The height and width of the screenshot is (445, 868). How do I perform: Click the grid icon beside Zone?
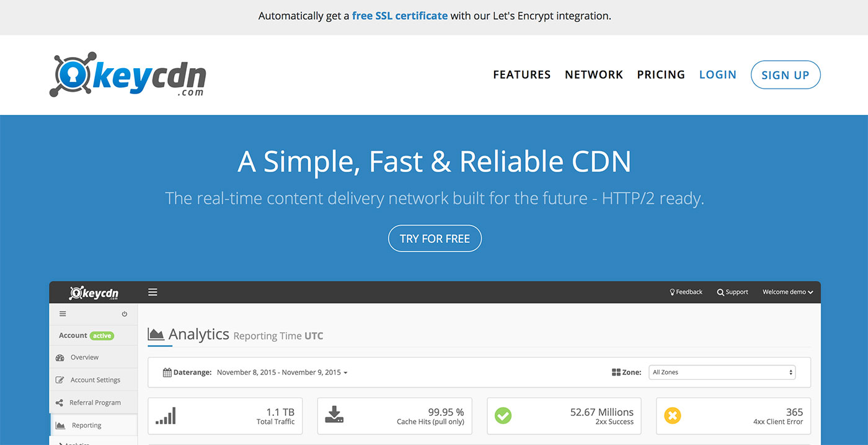pos(616,372)
